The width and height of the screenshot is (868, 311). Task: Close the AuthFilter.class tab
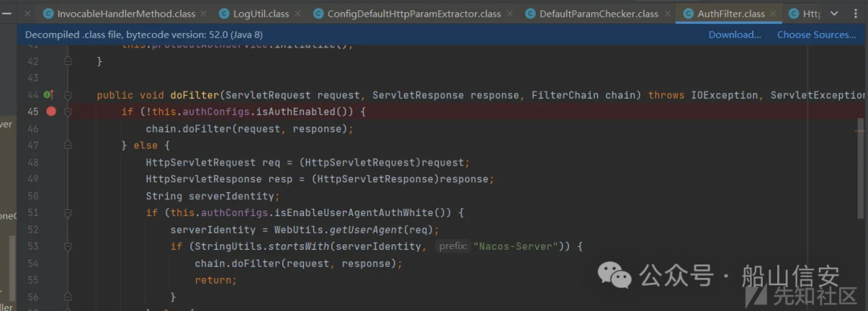pyautogui.click(x=774, y=14)
